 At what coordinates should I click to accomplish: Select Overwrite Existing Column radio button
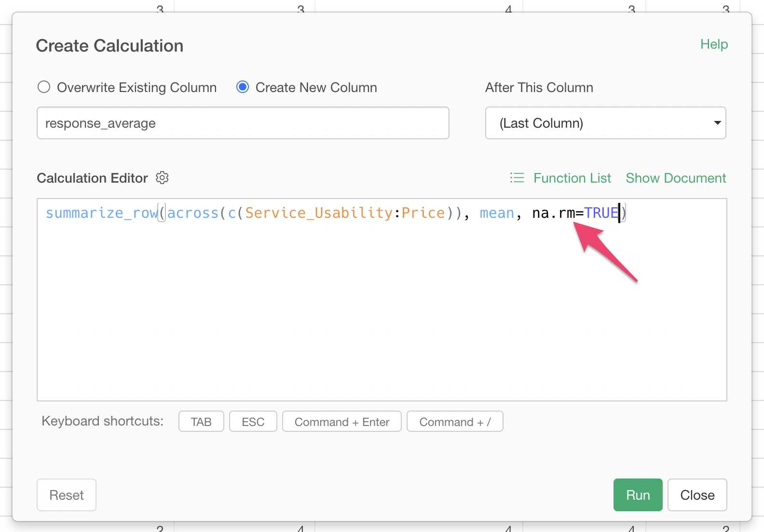coord(44,87)
